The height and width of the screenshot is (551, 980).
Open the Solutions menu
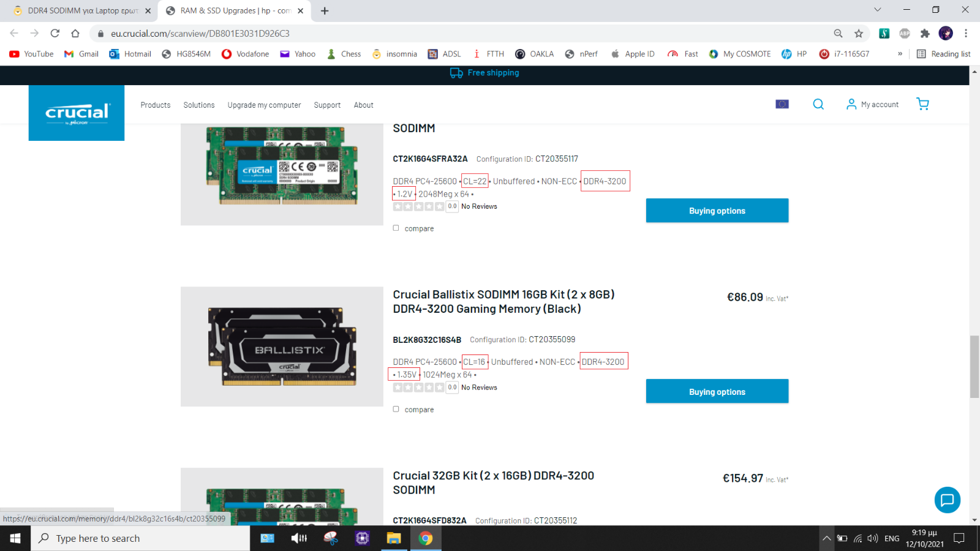tap(199, 105)
